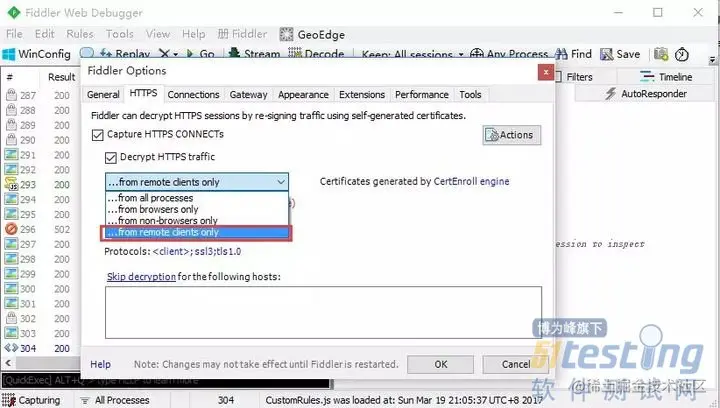Viewport: 720px width, 408px height.
Task: Select ...from non-browsers only option
Action: pos(197,220)
